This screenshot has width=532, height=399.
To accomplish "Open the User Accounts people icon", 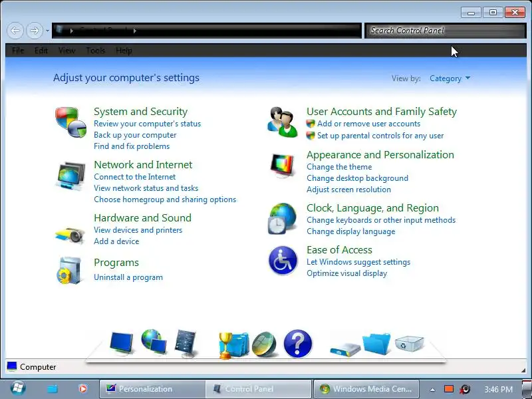I will [x=283, y=122].
